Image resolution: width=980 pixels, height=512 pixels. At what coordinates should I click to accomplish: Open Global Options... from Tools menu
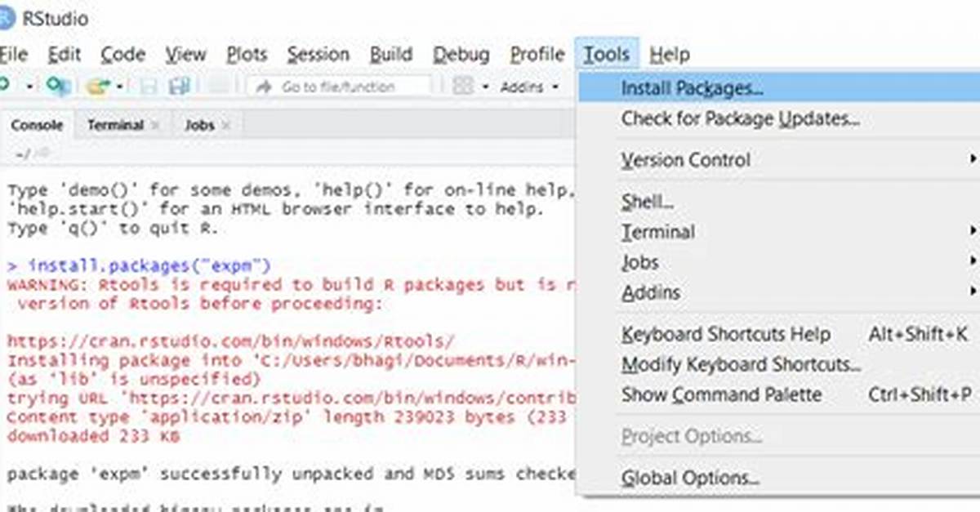778,479
